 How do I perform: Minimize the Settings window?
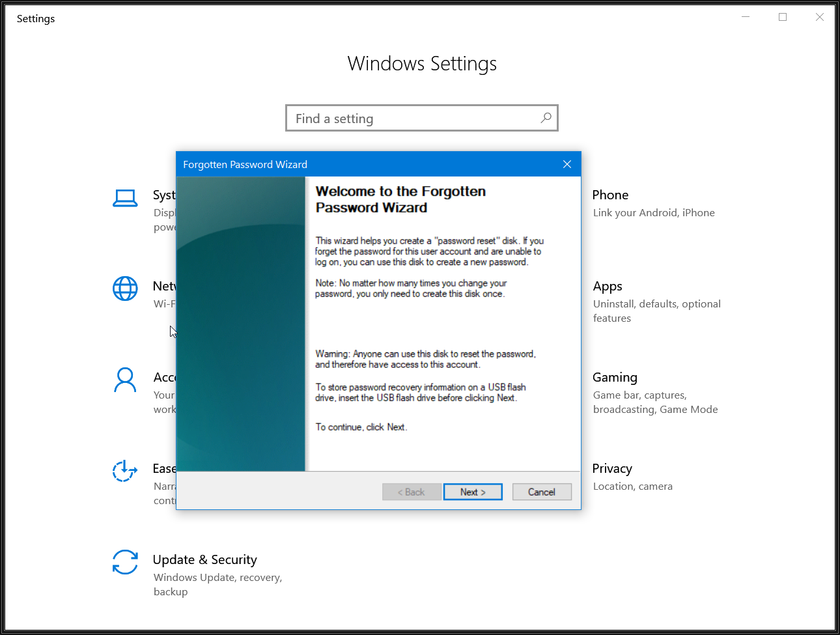click(x=746, y=17)
